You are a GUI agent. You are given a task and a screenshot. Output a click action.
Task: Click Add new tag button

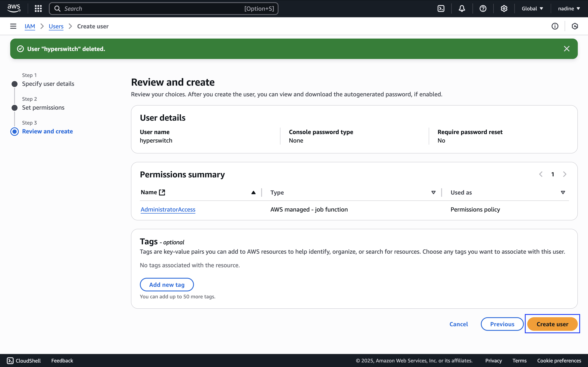pos(167,284)
